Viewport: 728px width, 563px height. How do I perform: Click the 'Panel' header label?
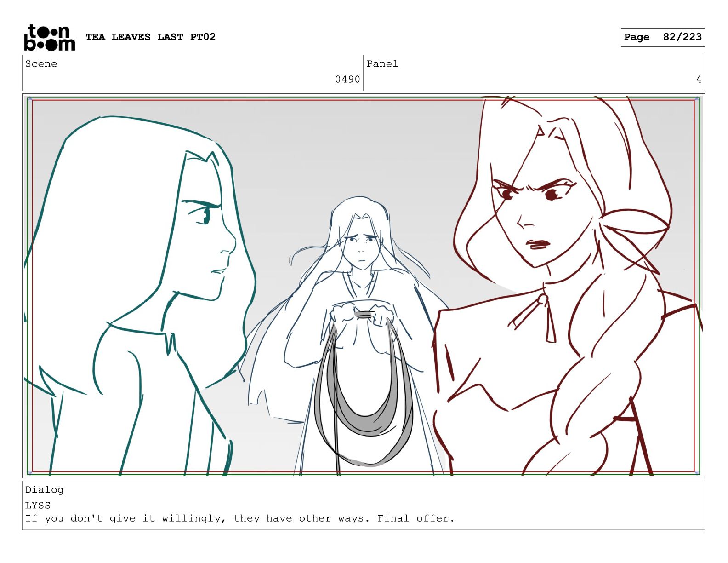coord(382,64)
